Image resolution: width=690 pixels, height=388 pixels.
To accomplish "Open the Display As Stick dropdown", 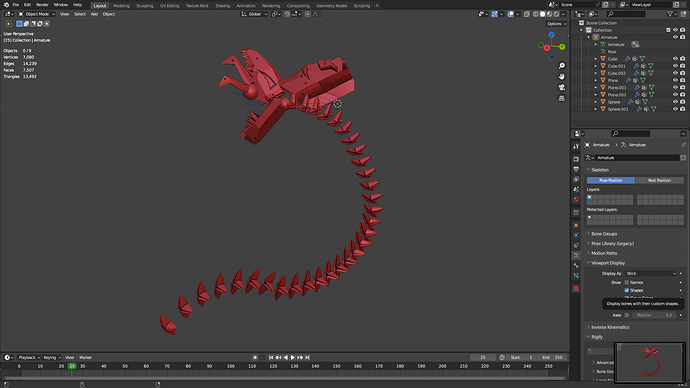I will click(x=651, y=274).
